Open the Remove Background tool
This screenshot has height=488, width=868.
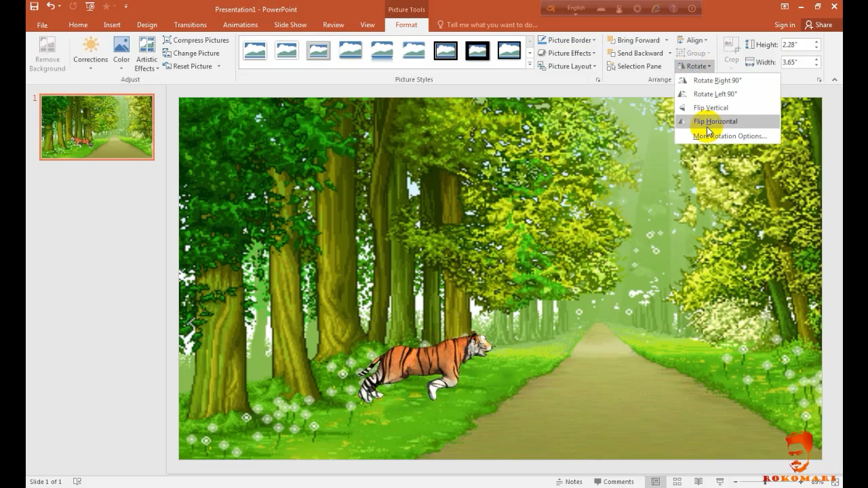[47, 54]
